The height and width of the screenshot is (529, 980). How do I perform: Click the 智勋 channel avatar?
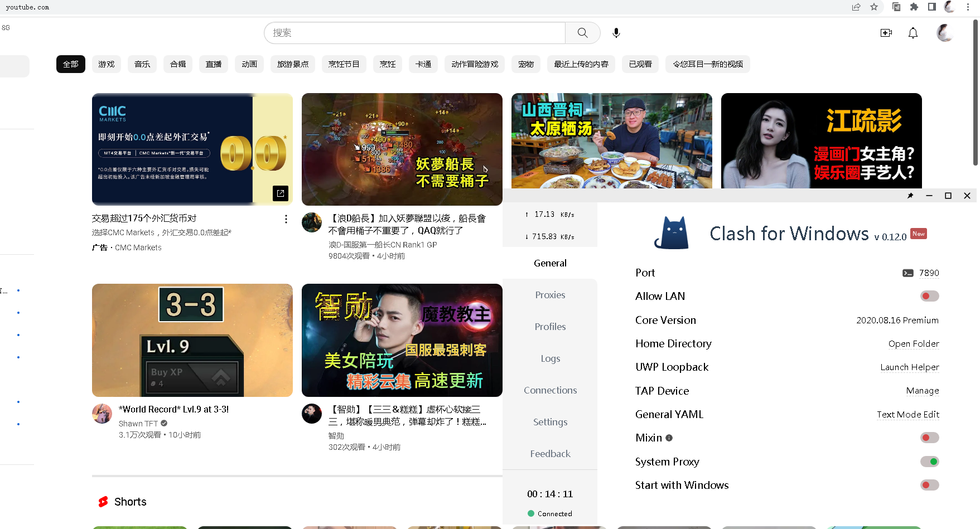[312, 414]
